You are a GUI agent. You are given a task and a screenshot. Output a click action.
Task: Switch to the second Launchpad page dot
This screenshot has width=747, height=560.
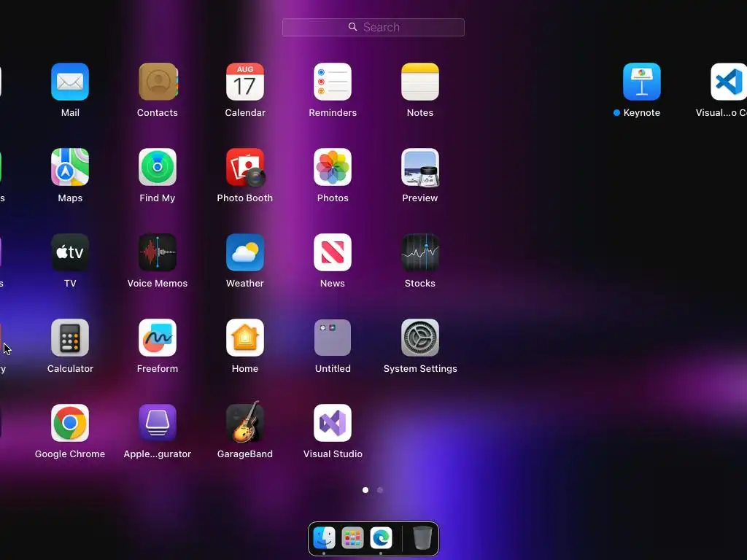coord(380,489)
